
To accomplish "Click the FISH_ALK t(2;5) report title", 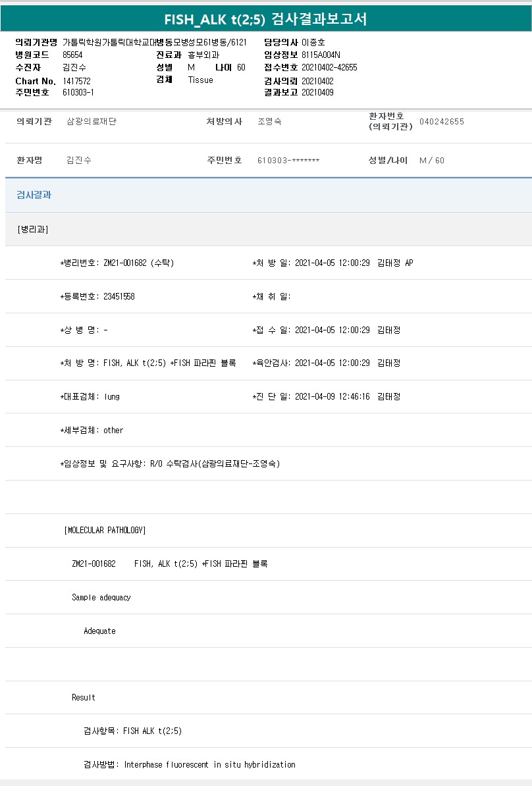I will point(265,19).
